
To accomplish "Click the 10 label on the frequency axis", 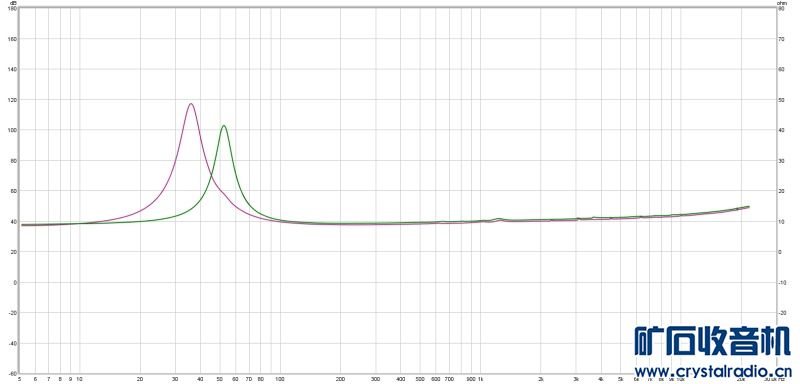I will coord(79,379).
